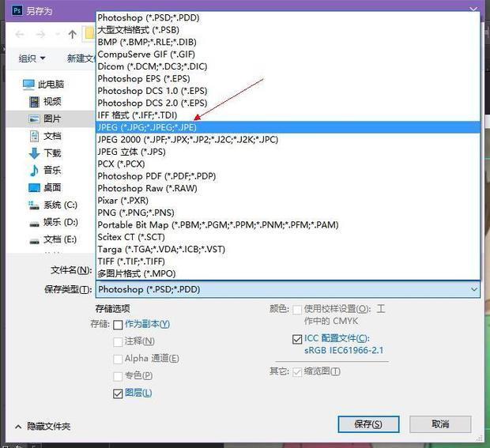Select Dicom (*.DCM;*.DC3;*.DIC) format
The height and width of the screenshot is (448, 490).
click(288, 66)
